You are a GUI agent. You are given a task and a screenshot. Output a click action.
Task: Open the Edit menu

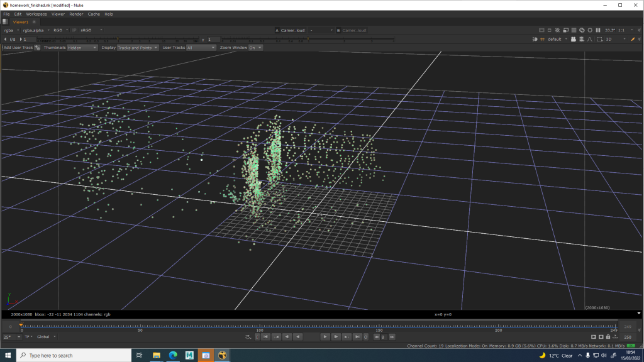pos(18,14)
